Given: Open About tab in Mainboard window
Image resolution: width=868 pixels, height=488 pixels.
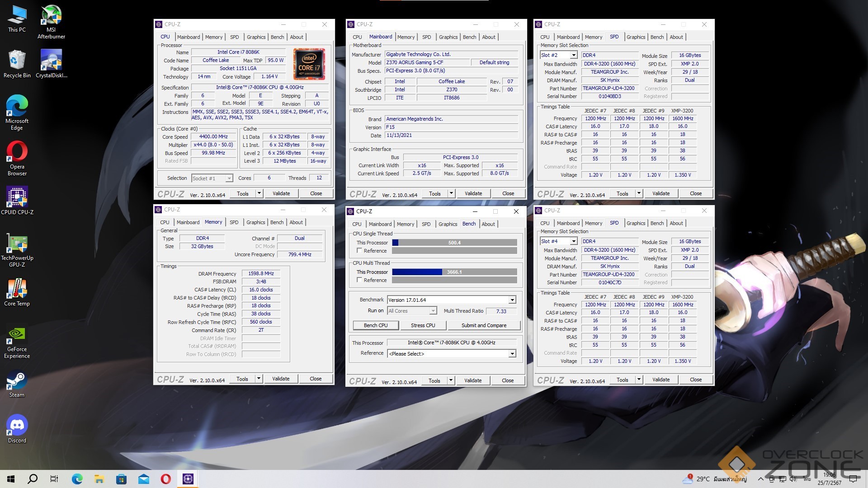Looking at the screenshot, I should click(488, 37).
